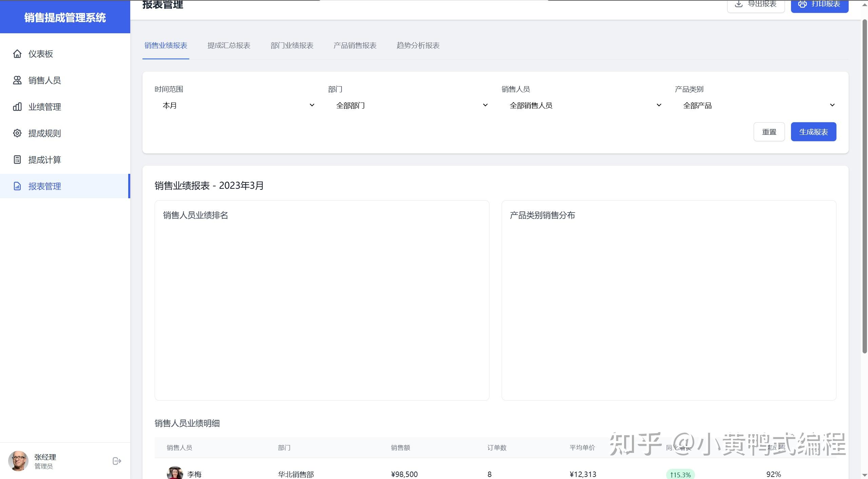Click the 重置 button
Screen dimensions: 868x479
coord(769,132)
